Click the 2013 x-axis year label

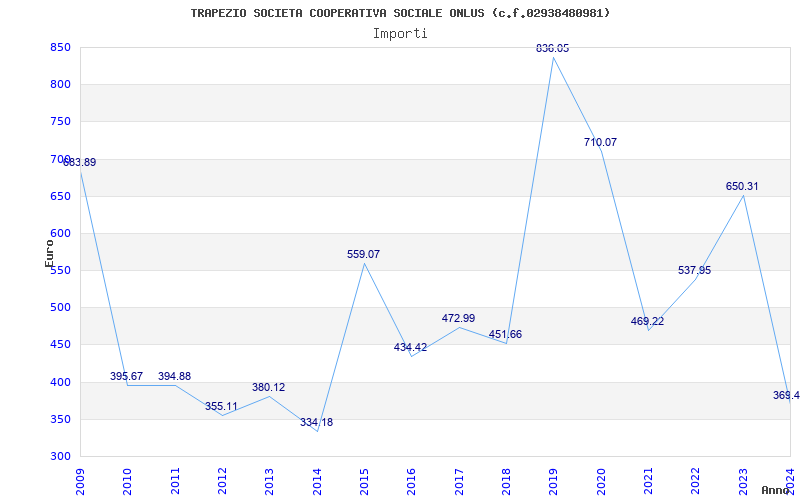point(269,482)
